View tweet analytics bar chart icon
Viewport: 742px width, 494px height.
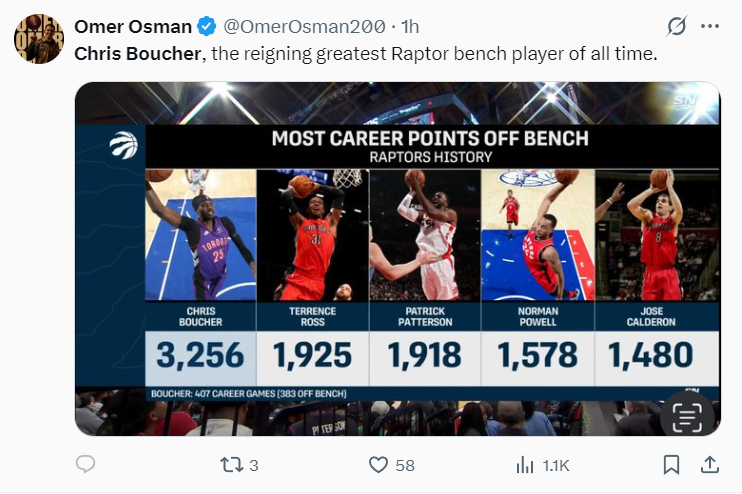coord(524,464)
